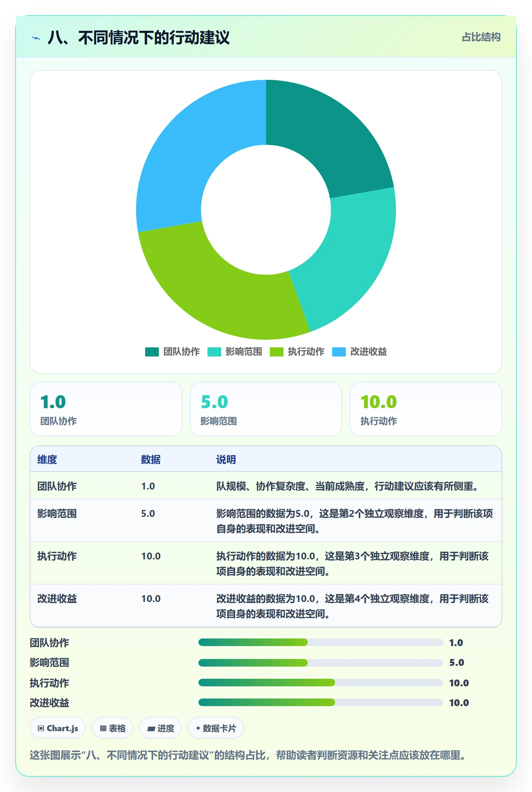532x792 pixels.
Task: Select the 团队协作 table row name
Action: point(57,486)
